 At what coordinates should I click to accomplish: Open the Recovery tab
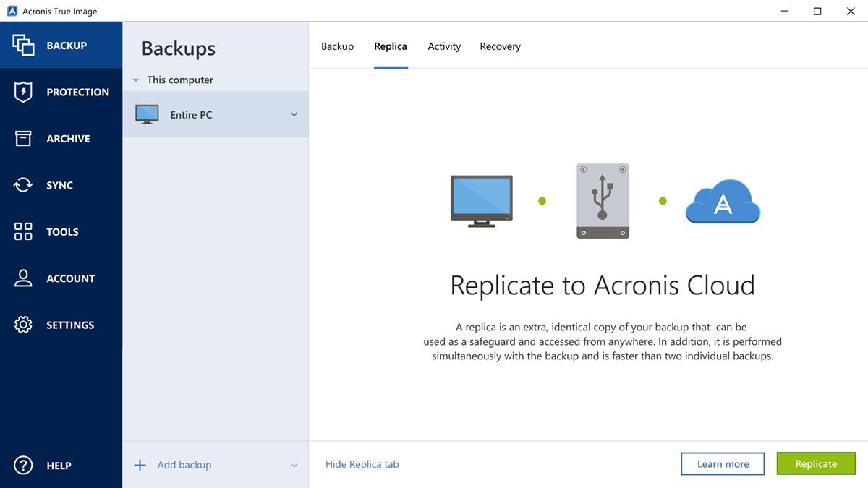500,46
